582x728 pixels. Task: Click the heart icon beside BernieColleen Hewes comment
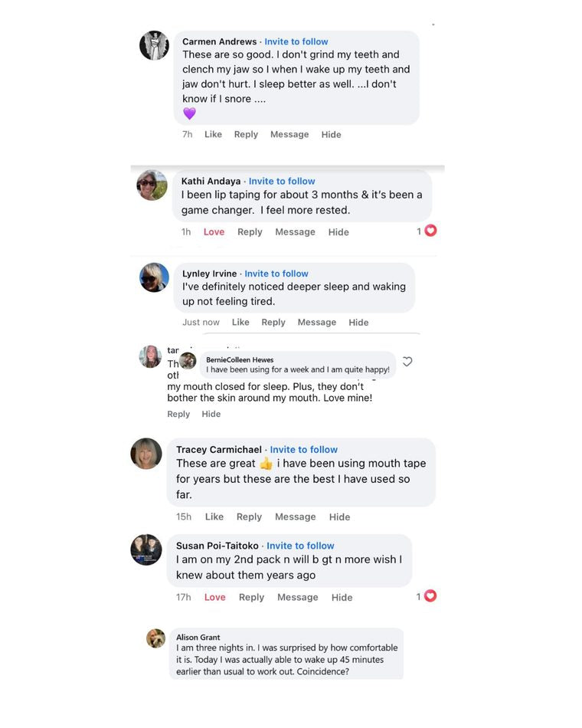407,362
